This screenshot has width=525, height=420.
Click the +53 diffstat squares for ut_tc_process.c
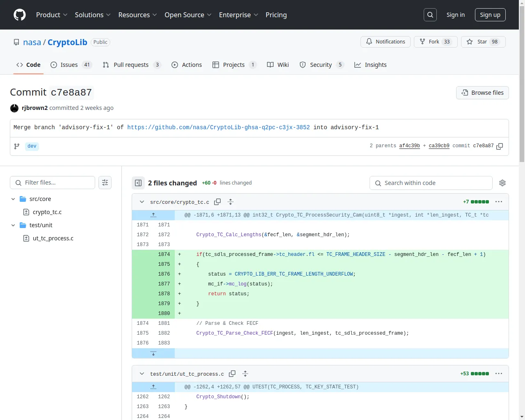480,374
